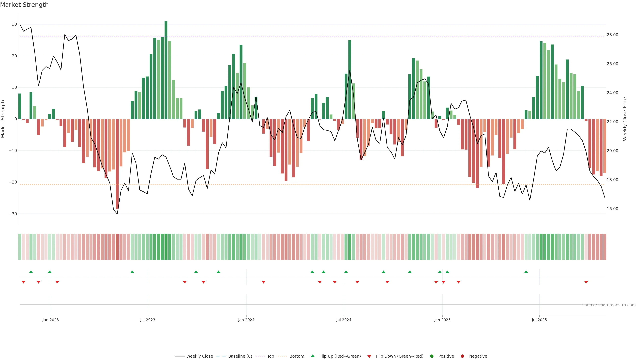Click the Weekly Close Price axis title
Image resolution: width=644 pixels, height=362 pixels.
click(625, 119)
